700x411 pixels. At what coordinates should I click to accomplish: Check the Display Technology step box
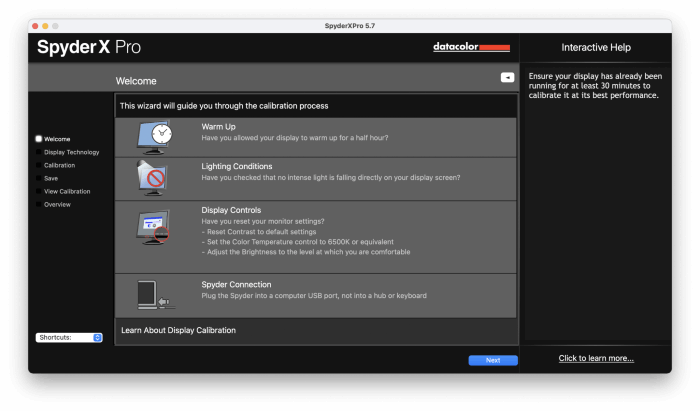39,152
